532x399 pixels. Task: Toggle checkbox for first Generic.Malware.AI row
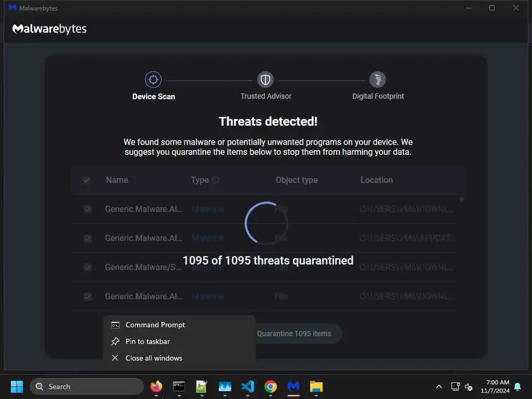tap(87, 209)
